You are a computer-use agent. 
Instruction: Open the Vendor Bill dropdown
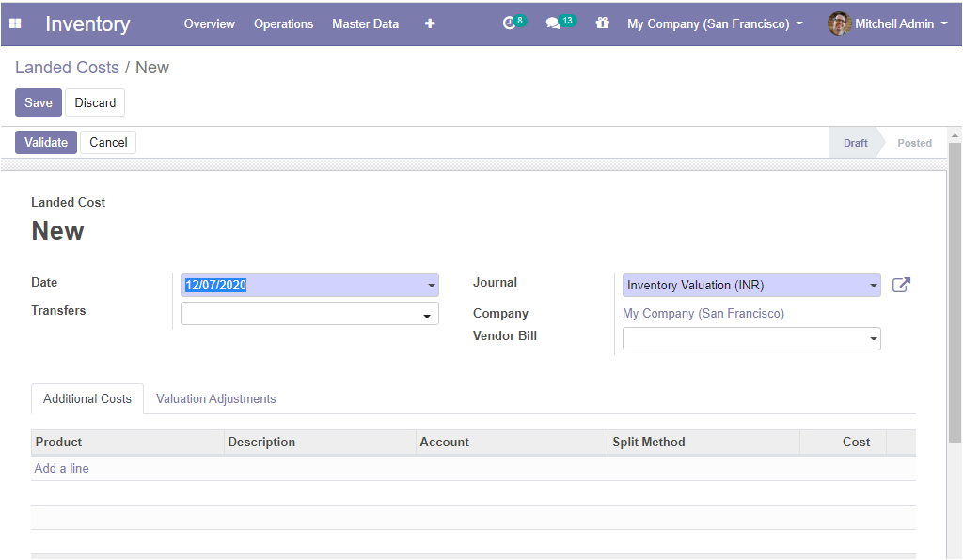click(x=751, y=338)
